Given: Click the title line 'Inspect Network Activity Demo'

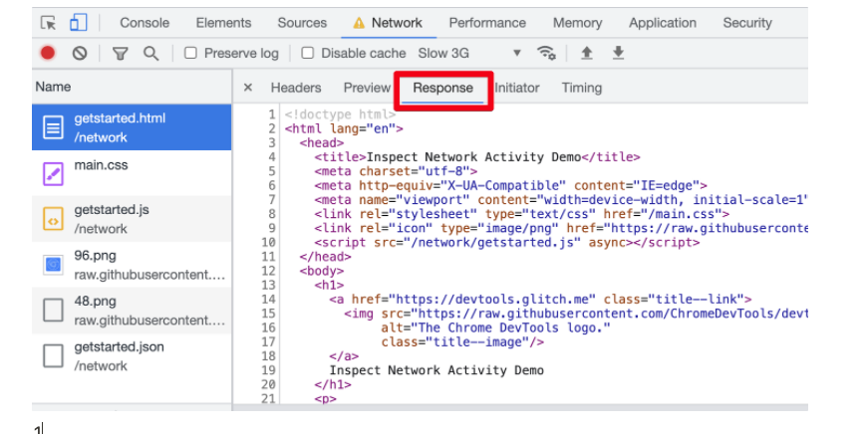Looking at the screenshot, I should point(477,157).
